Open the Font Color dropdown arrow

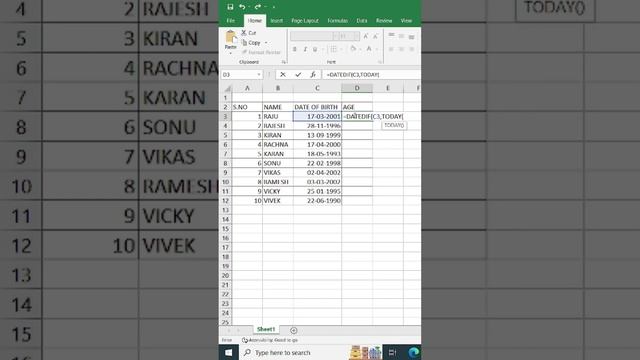click(x=376, y=49)
